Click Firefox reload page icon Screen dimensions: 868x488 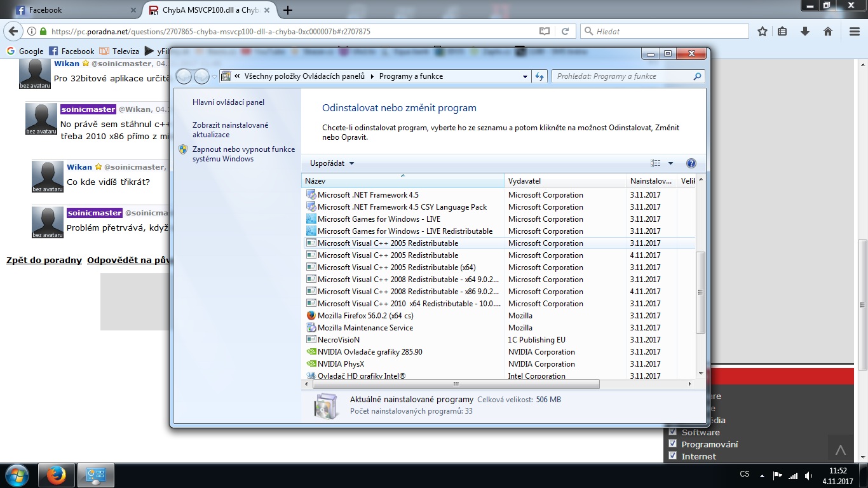(565, 31)
